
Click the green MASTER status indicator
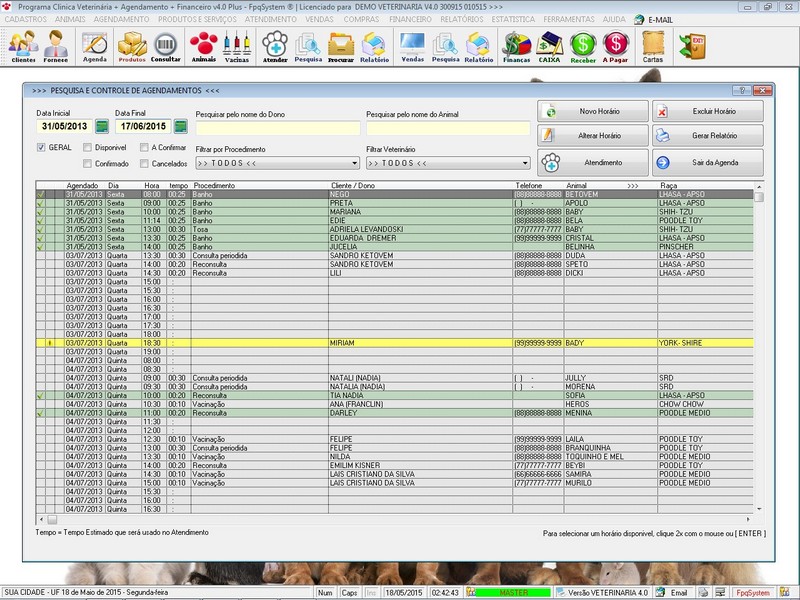click(513, 592)
